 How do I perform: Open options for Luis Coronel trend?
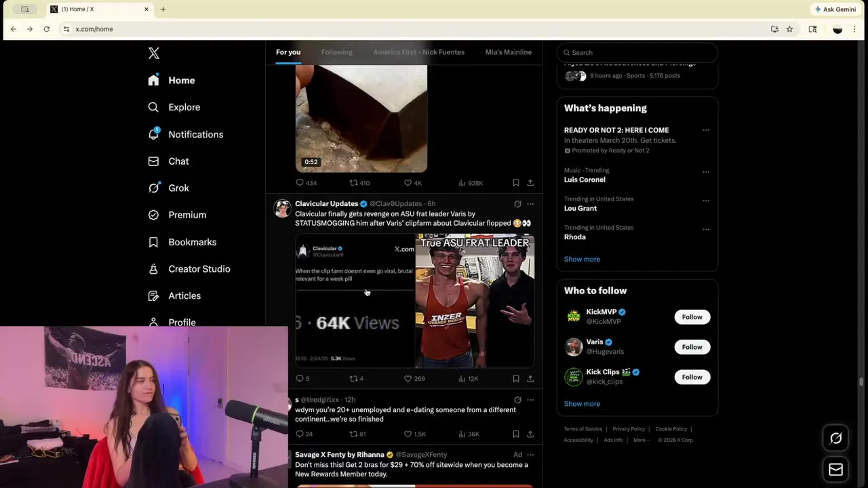click(x=706, y=172)
